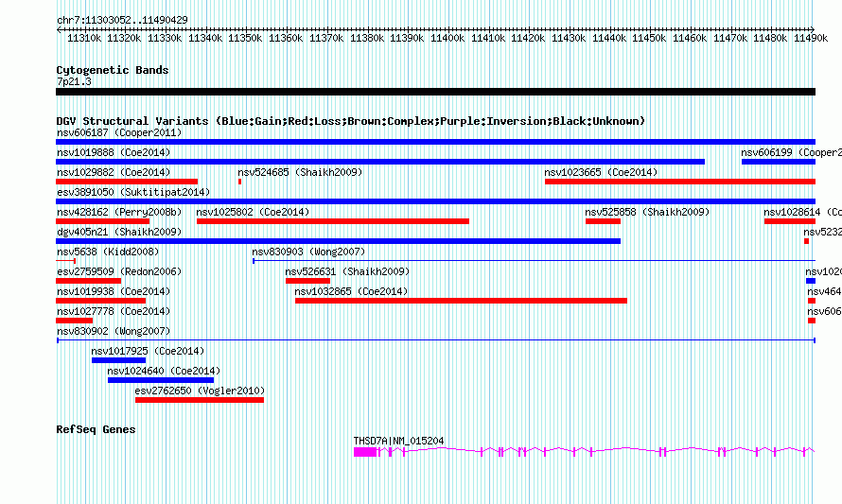This screenshot has height=504, width=842.
Task: Click the black 7p21.3 cytogenetic band bar
Action: (x=435, y=92)
